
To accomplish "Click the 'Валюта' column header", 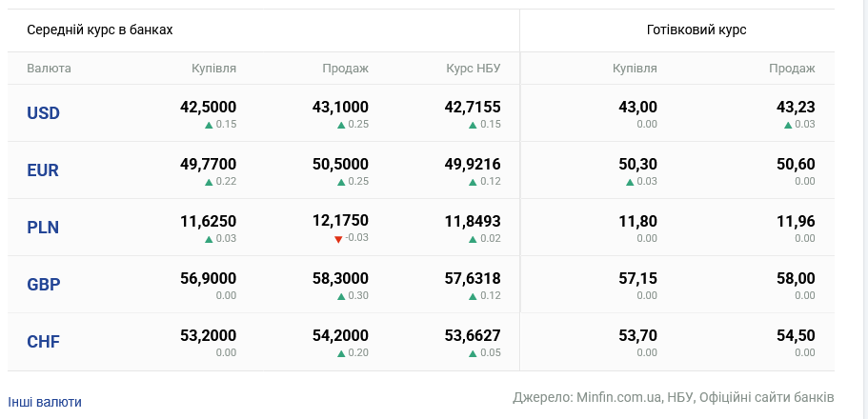I will 49,69.
